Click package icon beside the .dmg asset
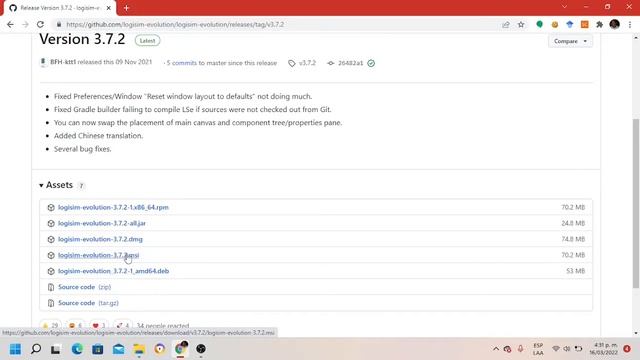The width and height of the screenshot is (640, 360). pyautogui.click(x=51, y=239)
